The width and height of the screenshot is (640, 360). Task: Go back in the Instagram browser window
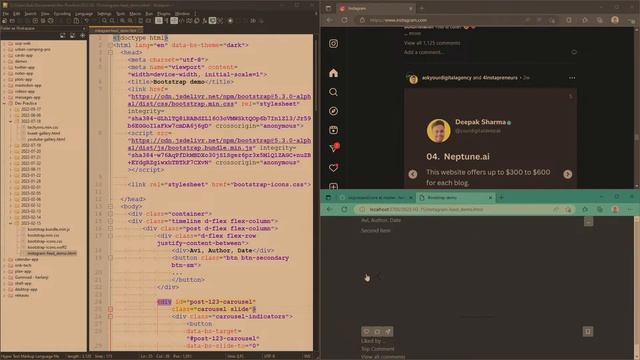click(329, 20)
